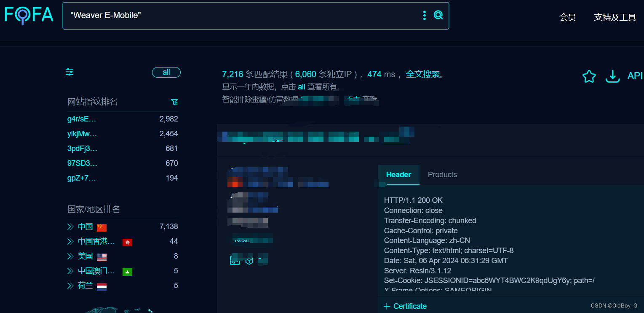
Task: Expand the chevron next to 美国
Action: (x=69, y=257)
